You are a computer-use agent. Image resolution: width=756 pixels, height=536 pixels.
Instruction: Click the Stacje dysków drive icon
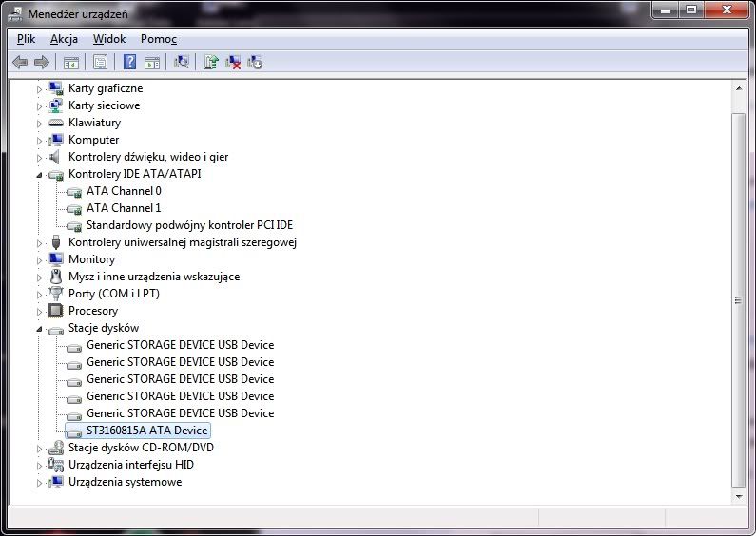pyautogui.click(x=56, y=330)
